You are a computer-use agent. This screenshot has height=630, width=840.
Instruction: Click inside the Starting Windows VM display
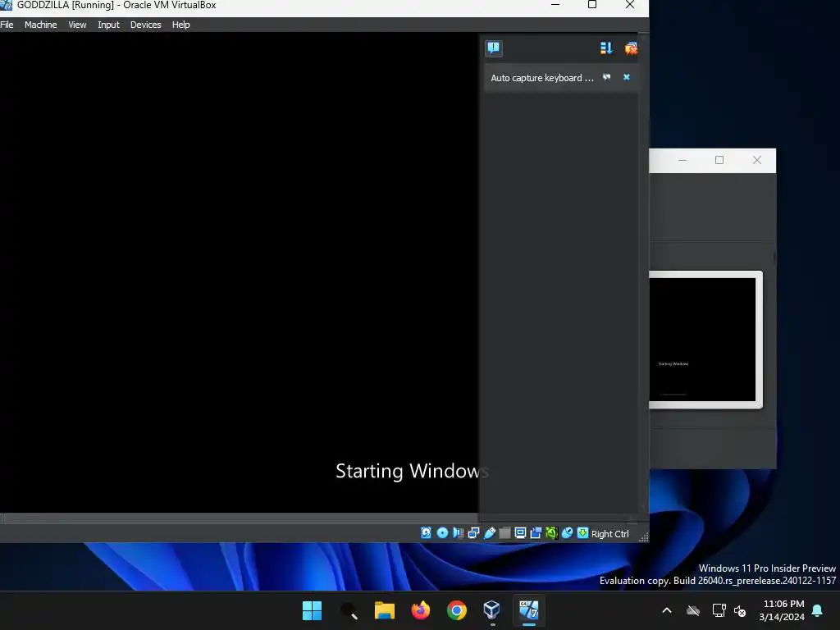click(239, 272)
